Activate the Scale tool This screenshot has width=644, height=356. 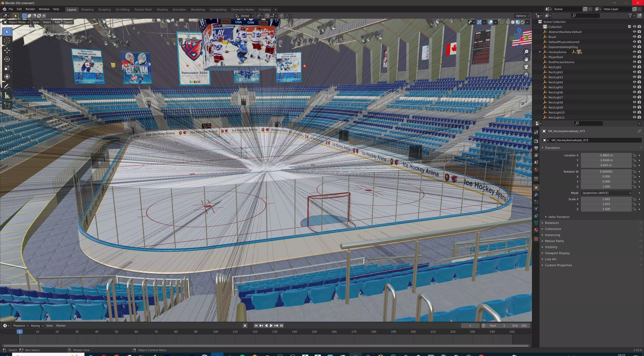tap(7, 68)
